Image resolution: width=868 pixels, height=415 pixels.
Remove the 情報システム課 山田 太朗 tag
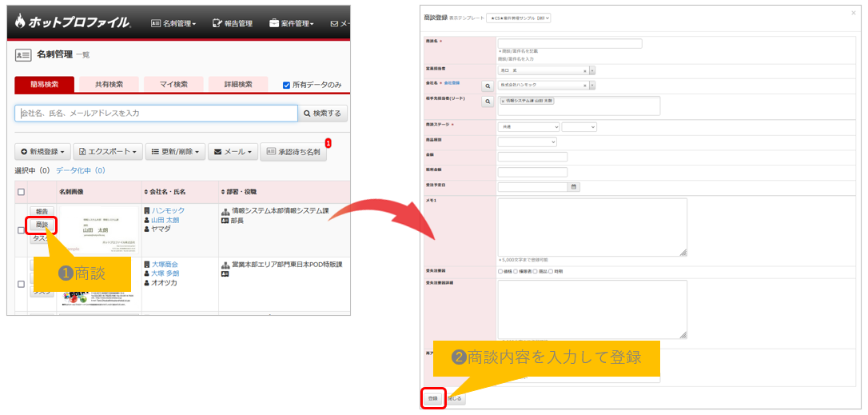[503, 101]
